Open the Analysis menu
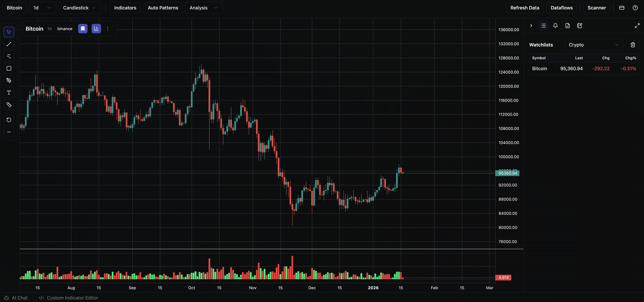 pyautogui.click(x=204, y=8)
